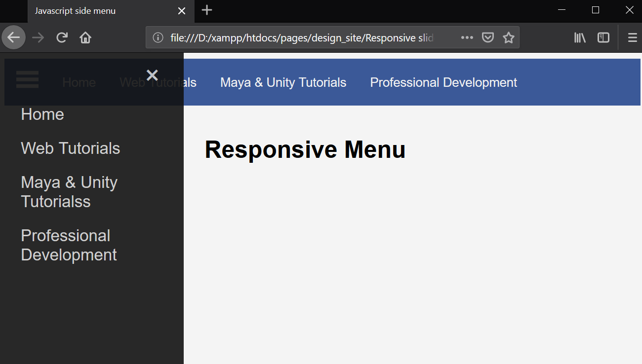Bookmark this page with the star icon
Image resolution: width=642 pixels, height=364 pixels.
(508, 37)
